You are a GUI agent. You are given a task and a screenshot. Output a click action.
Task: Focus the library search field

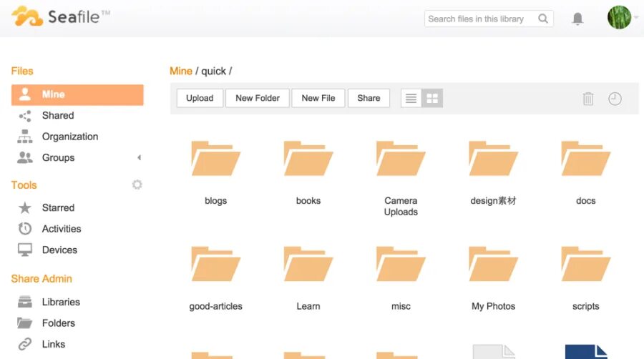coord(488,19)
